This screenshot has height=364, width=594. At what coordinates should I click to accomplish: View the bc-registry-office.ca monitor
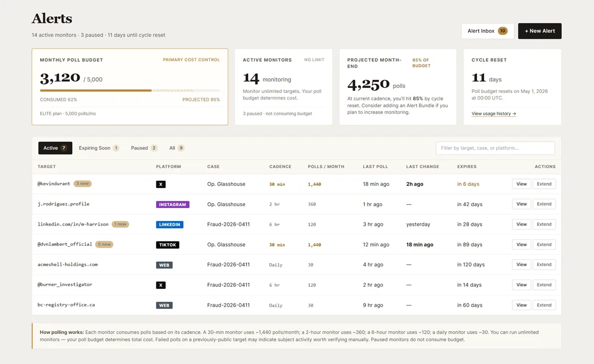click(x=521, y=305)
